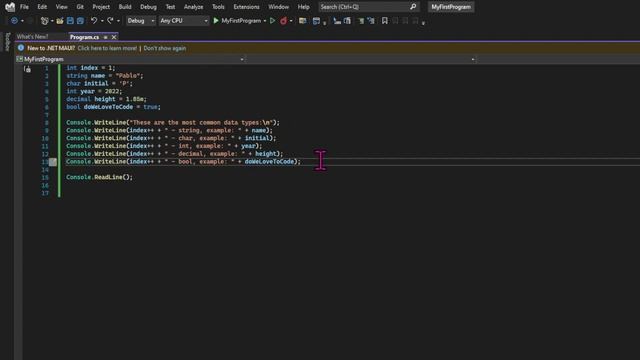Click the red Hot Reload flame icon
The image size is (640, 360).
(283, 21)
